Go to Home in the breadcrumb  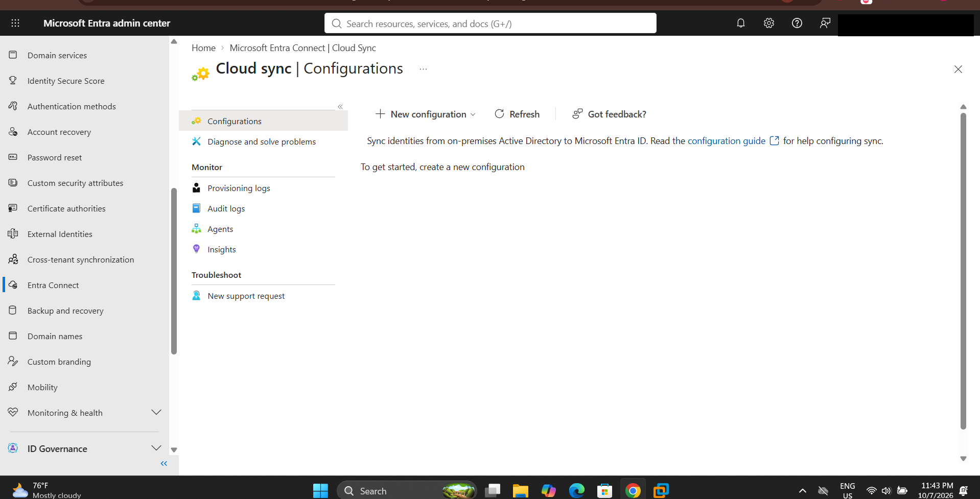coord(203,47)
